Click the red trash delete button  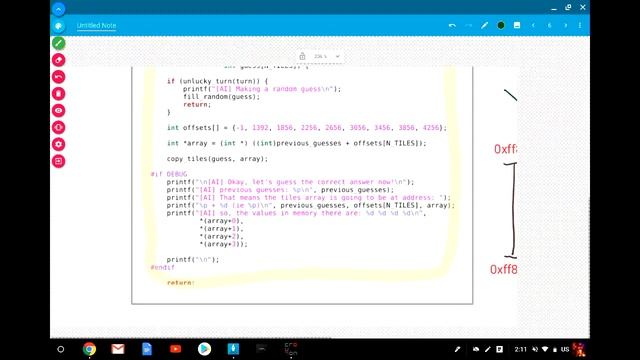click(58, 94)
